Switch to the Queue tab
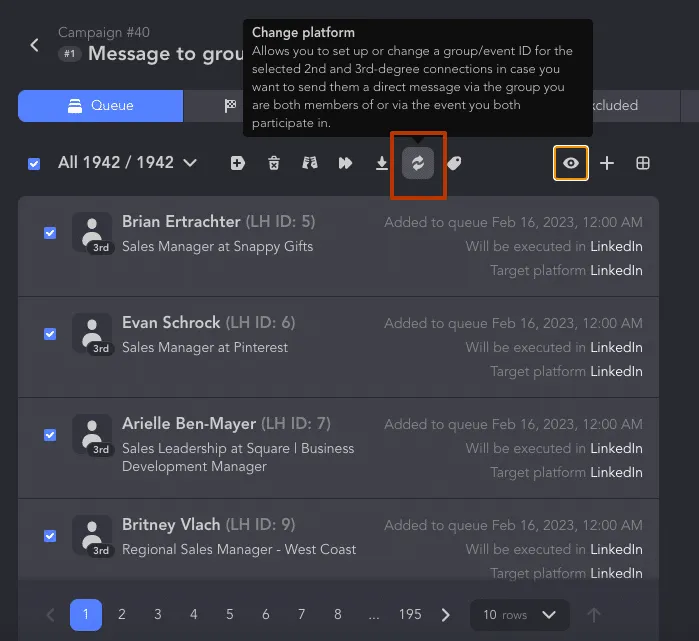 pos(100,106)
